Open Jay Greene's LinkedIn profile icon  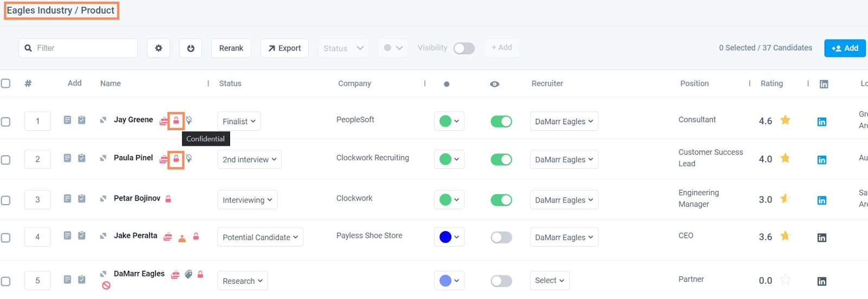coord(822,122)
